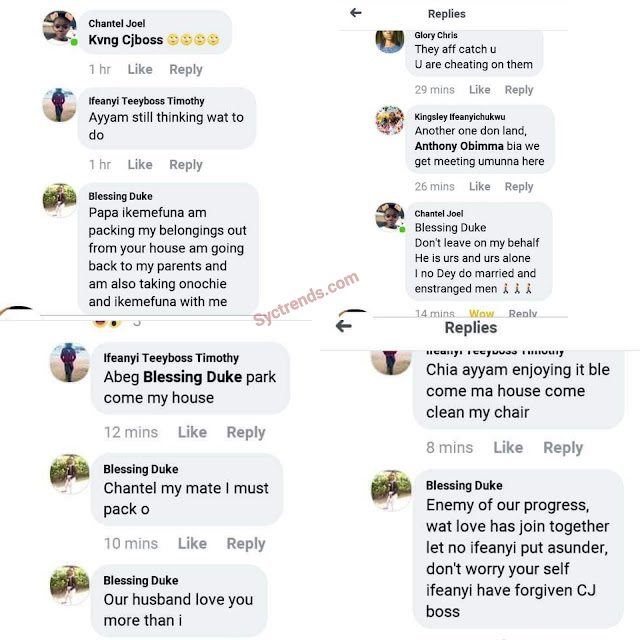Image resolution: width=640 pixels, height=640 pixels.
Task: Reply to 'Chia ayyam enjoying it' comment
Action: click(x=563, y=448)
